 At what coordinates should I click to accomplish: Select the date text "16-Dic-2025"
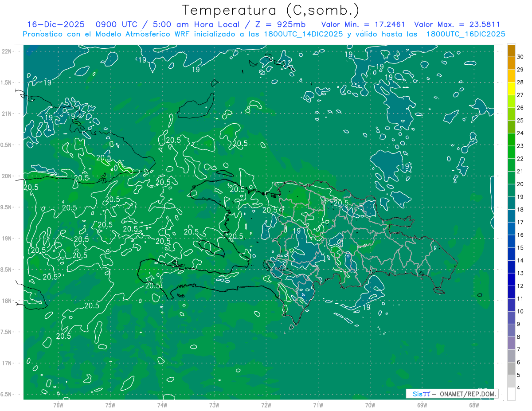[56, 25]
